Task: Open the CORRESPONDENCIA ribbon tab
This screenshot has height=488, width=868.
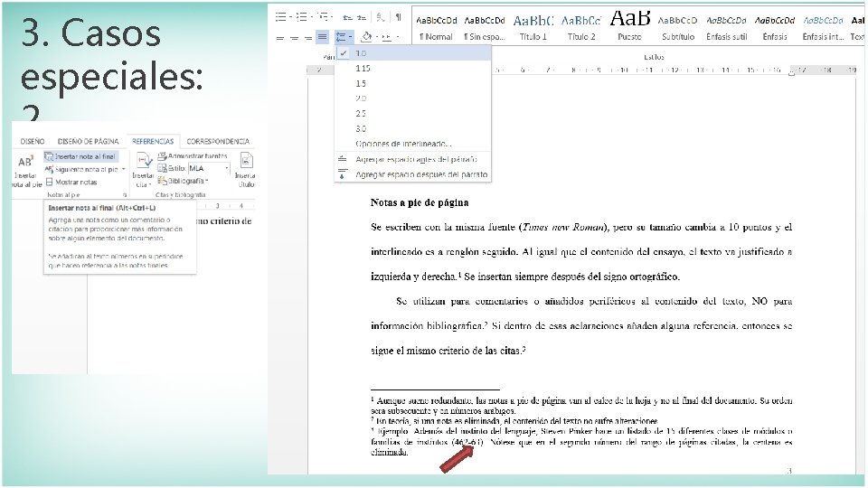Action: click(x=218, y=141)
